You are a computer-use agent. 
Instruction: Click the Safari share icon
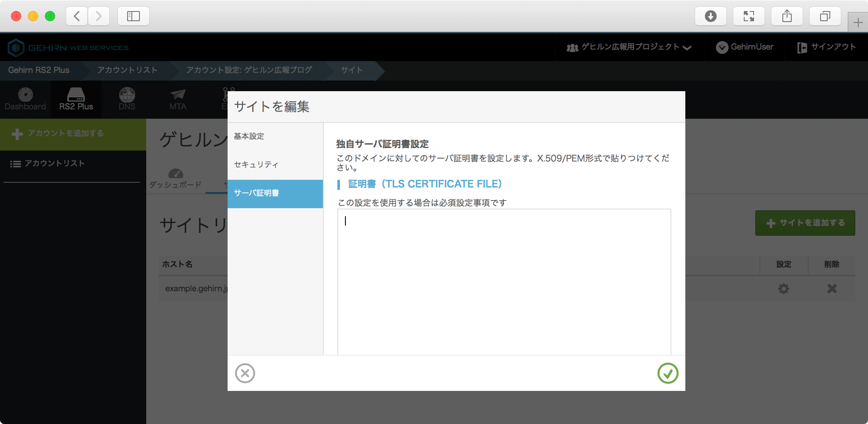coord(787,16)
